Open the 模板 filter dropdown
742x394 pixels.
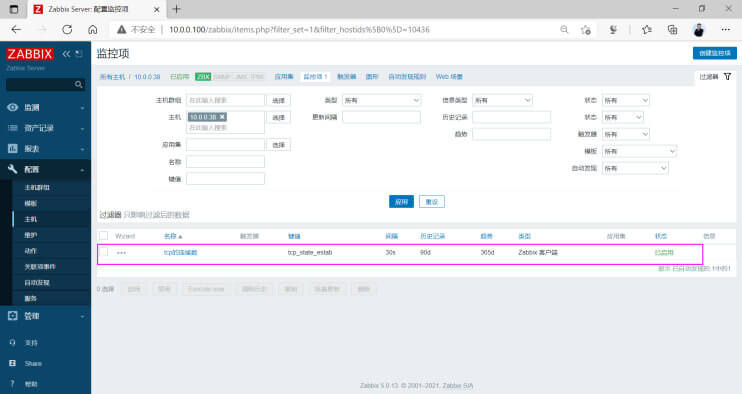click(639, 151)
